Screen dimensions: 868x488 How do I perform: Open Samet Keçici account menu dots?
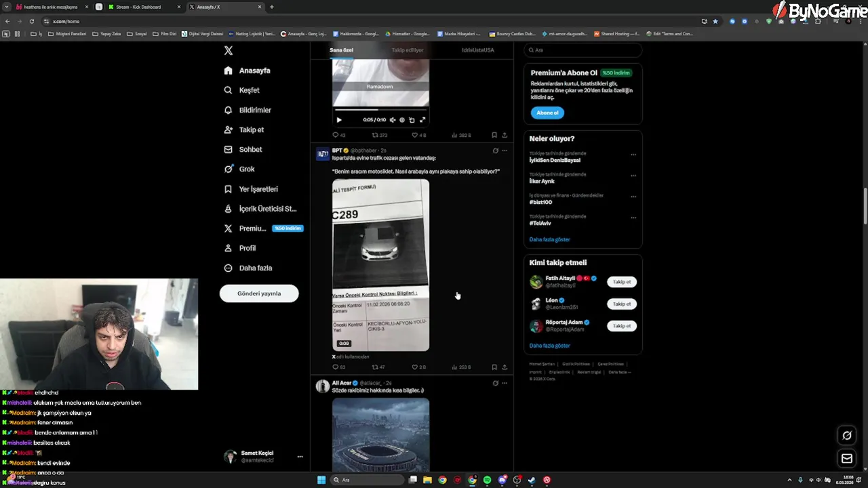300,457
